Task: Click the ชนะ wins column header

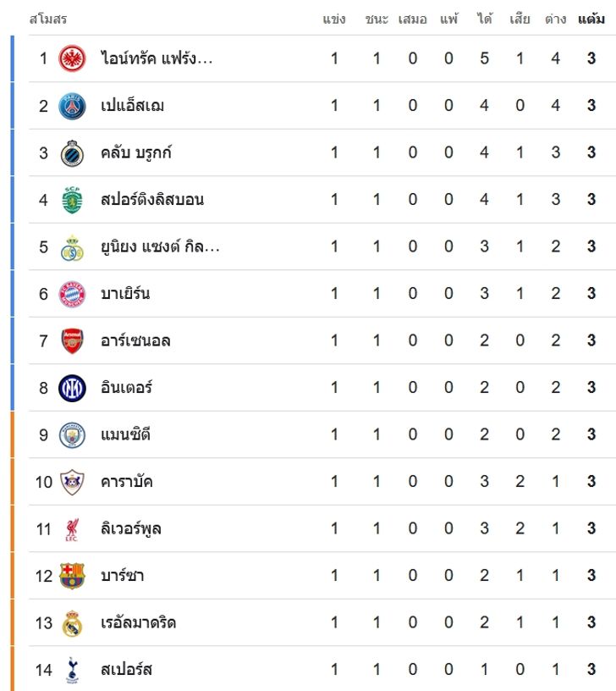Action: tap(377, 19)
